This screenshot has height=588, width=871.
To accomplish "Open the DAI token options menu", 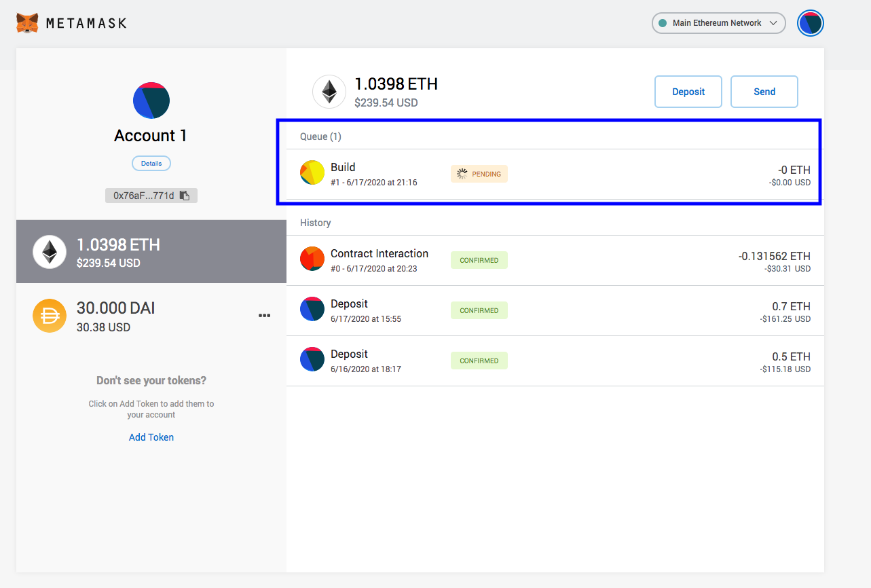I will [264, 315].
